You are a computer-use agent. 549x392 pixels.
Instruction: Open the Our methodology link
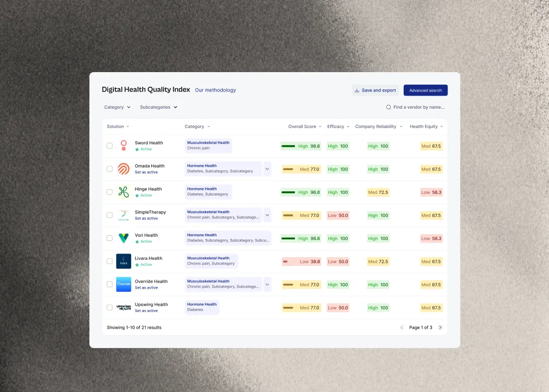click(x=215, y=90)
